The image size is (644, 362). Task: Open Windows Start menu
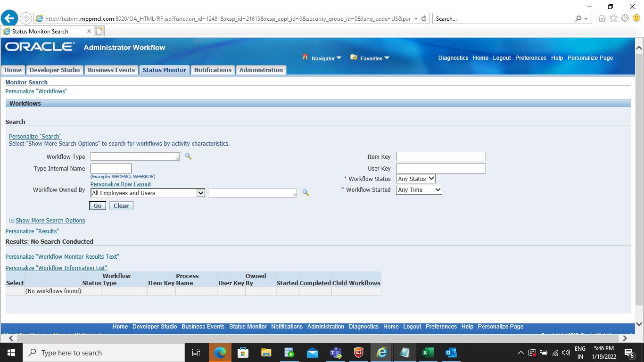[x=11, y=353]
